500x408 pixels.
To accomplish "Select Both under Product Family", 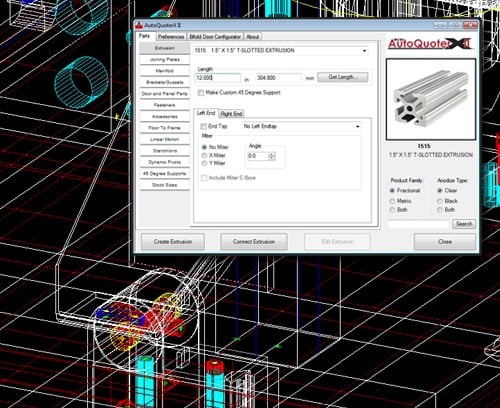I will click(x=392, y=210).
